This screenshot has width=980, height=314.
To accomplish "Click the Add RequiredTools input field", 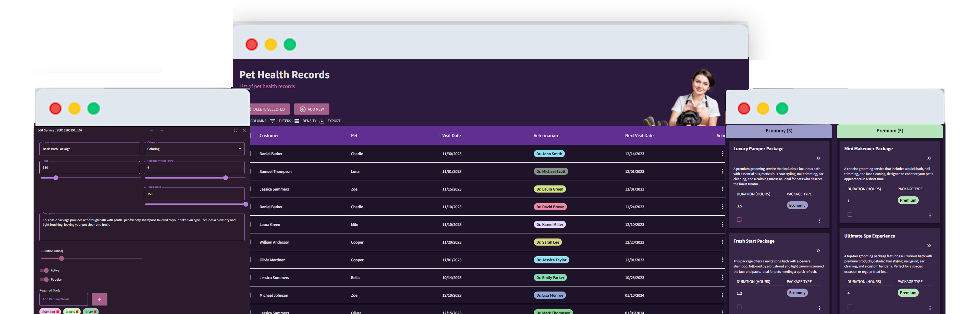I will coord(63,300).
